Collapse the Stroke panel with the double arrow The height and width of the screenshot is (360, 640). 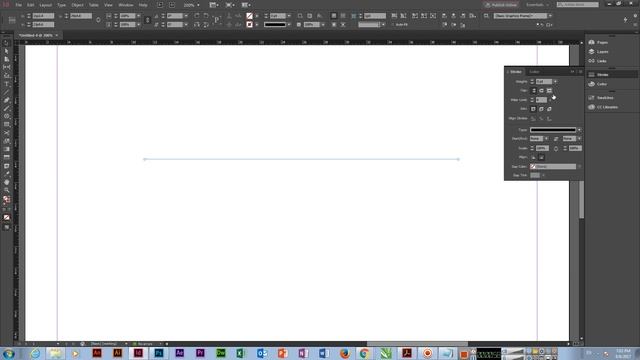click(x=572, y=72)
